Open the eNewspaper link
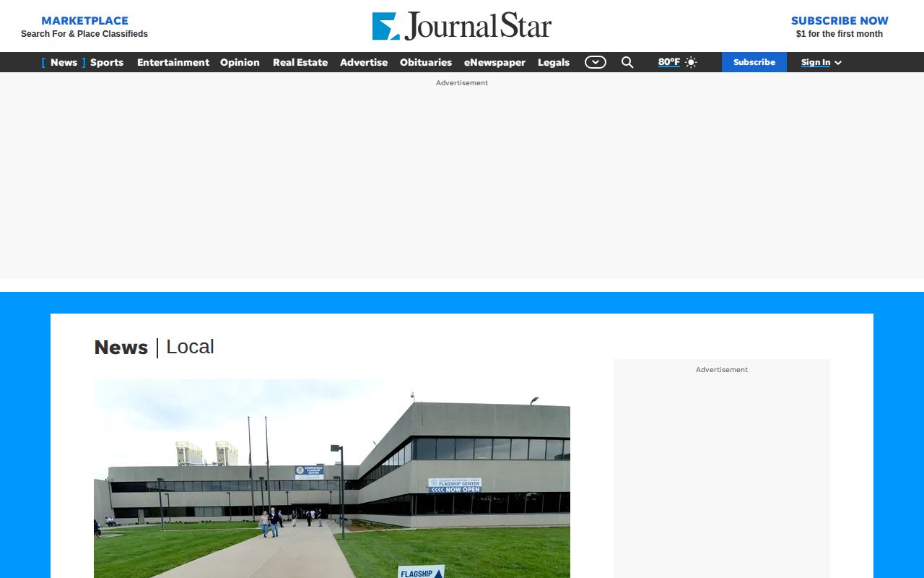The width and height of the screenshot is (924, 578). pos(494,62)
